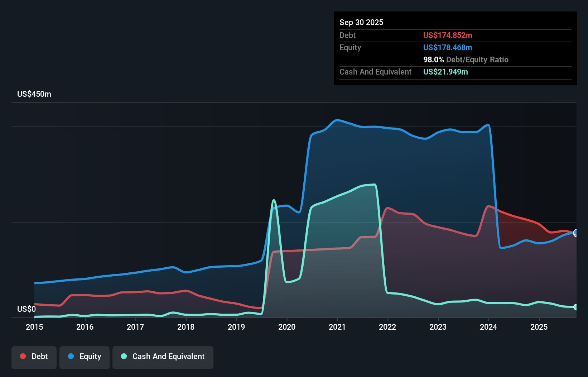Click the teal Cash And Equivalent legend dot
The image size is (588, 377).
[x=123, y=357]
